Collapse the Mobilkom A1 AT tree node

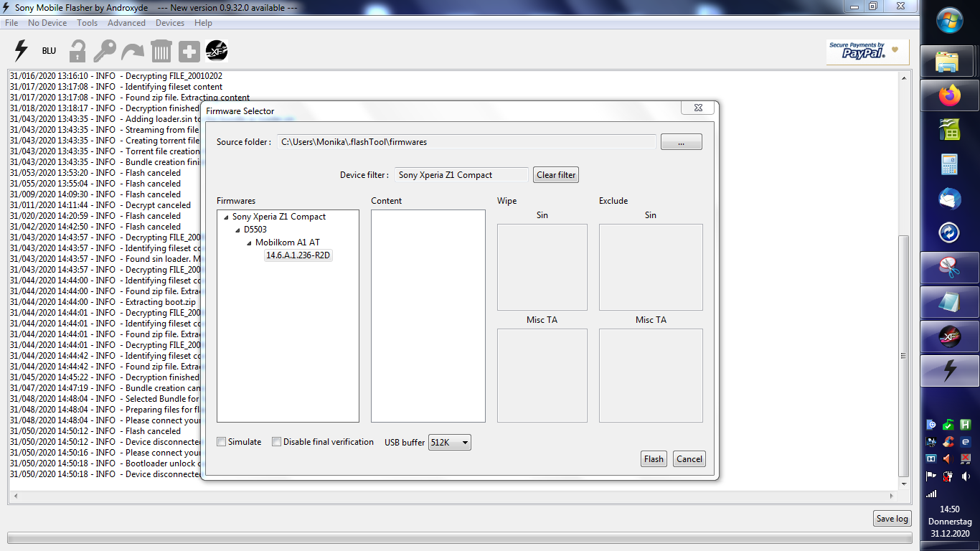[250, 242]
